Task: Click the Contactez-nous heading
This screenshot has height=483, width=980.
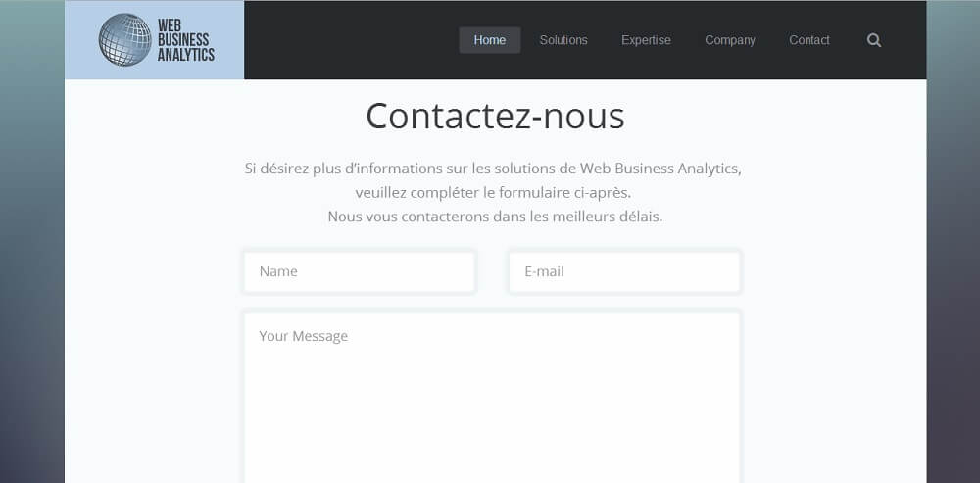Action: click(495, 117)
